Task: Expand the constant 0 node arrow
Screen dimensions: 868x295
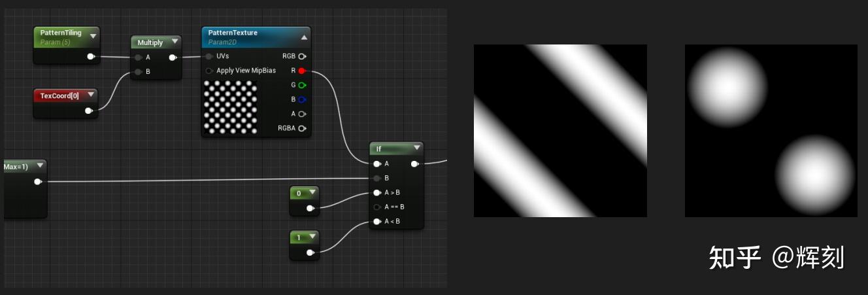Action: pos(312,193)
